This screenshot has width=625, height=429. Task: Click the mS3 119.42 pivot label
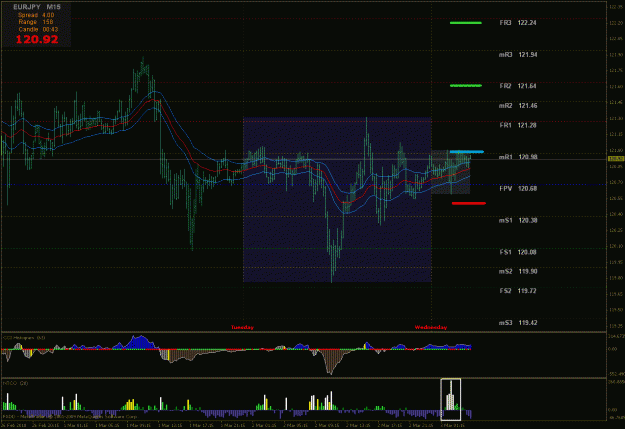point(518,323)
